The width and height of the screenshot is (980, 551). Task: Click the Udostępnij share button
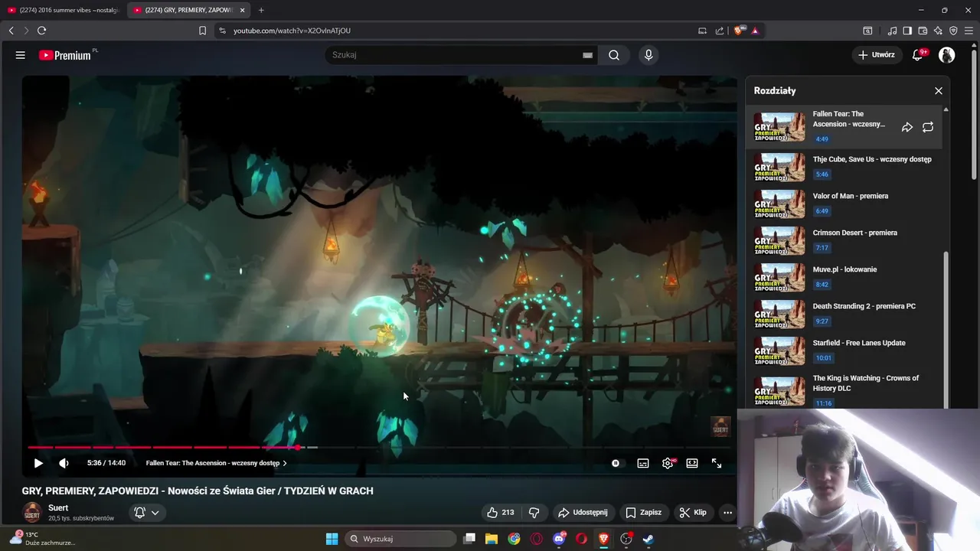pyautogui.click(x=583, y=513)
